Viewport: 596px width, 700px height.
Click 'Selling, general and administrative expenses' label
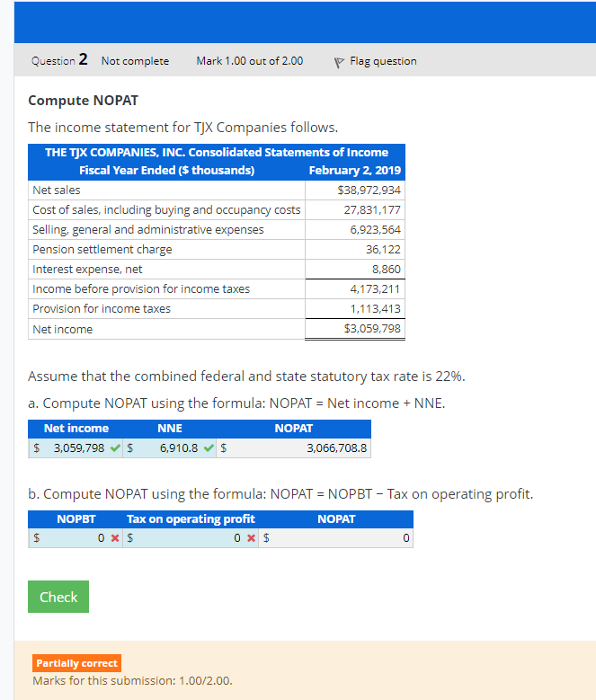coord(148,229)
